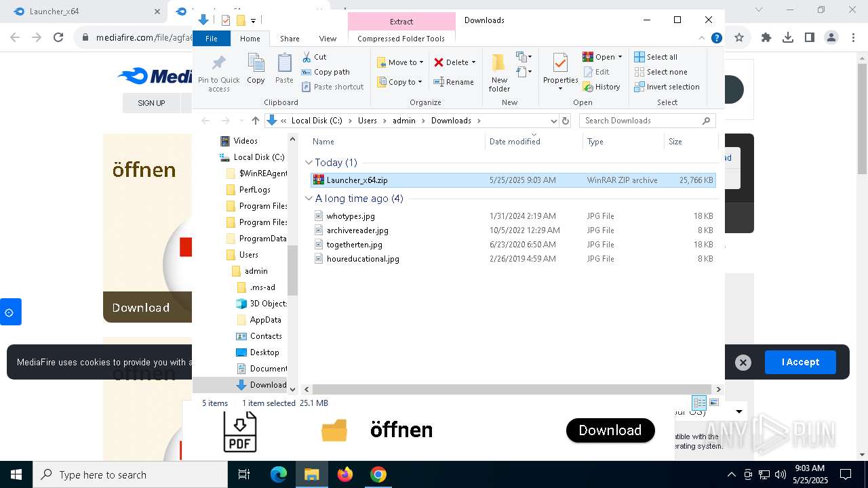Switch to the View ribbon tab
The height and width of the screenshot is (488, 868).
click(328, 39)
